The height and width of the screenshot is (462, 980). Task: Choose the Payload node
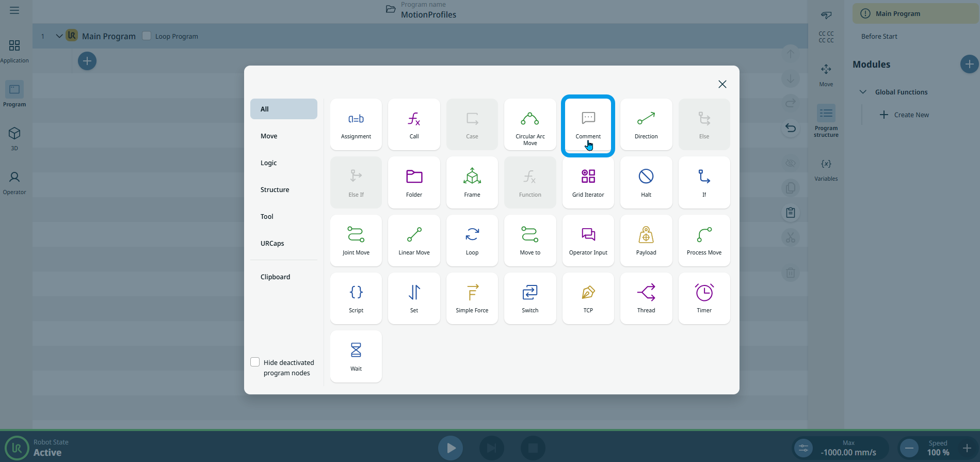(x=646, y=240)
